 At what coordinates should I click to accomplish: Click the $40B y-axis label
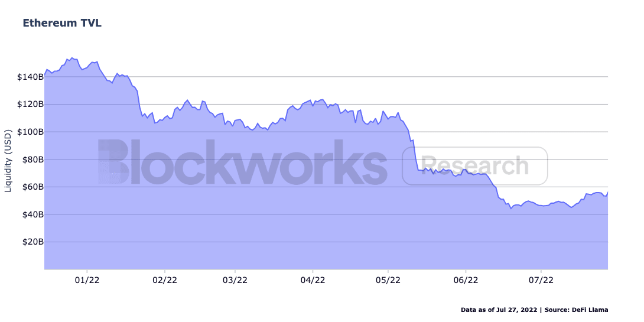(x=32, y=214)
